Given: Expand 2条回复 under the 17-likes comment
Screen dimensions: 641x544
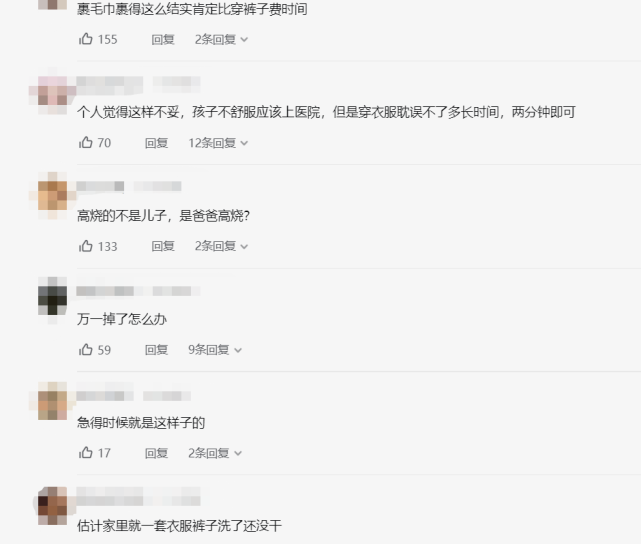Looking at the screenshot, I should pyautogui.click(x=215, y=453).
